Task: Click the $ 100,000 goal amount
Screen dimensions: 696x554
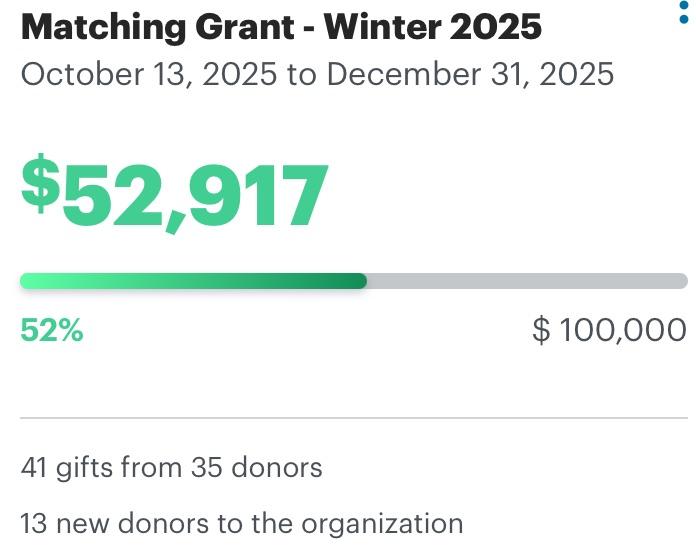Action: [x=609, y=330]
